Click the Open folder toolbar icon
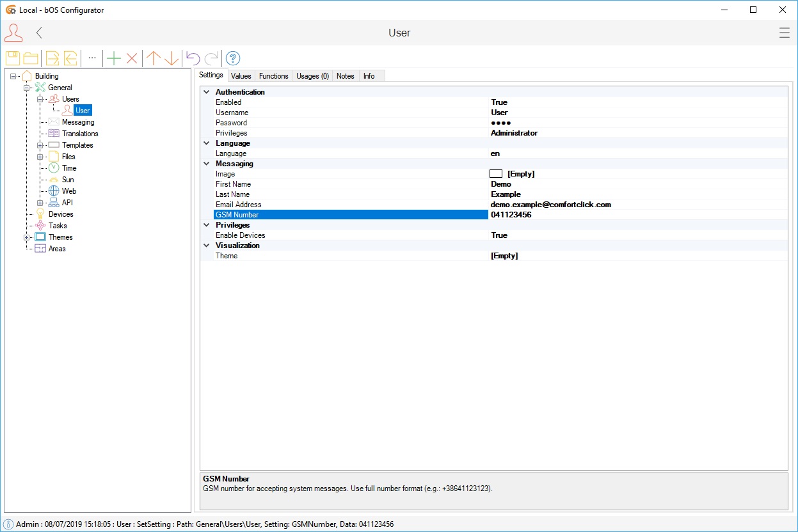Screen dimensions: 798x532 31,58
